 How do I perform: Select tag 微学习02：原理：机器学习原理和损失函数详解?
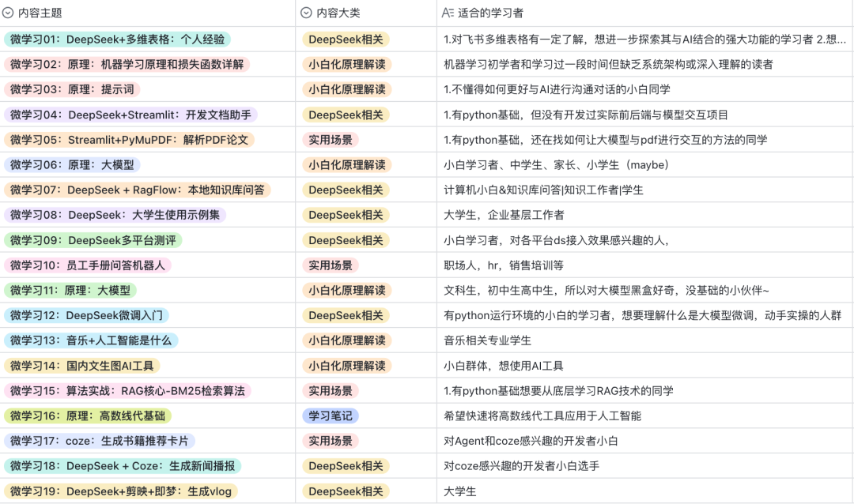tap(127, 64)
